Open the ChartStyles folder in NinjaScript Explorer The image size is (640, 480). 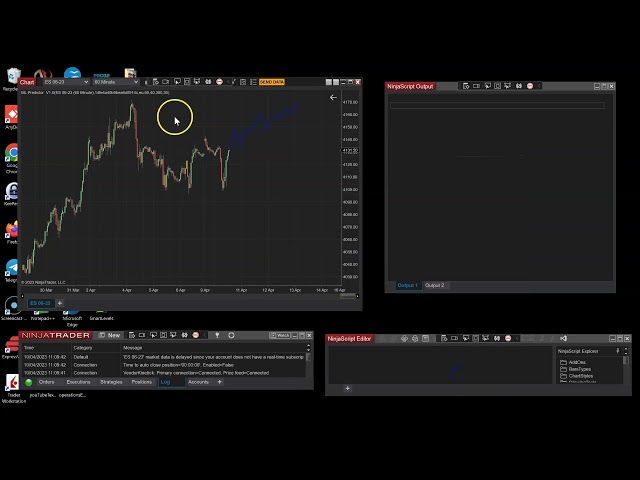click(577, 376)
